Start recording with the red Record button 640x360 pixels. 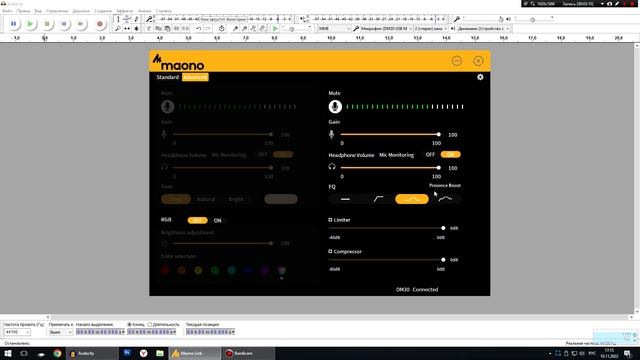click(x=100, y=24)
